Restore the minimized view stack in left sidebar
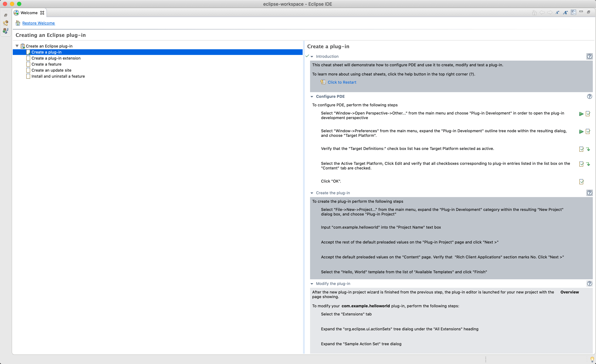 pos(5,15)
